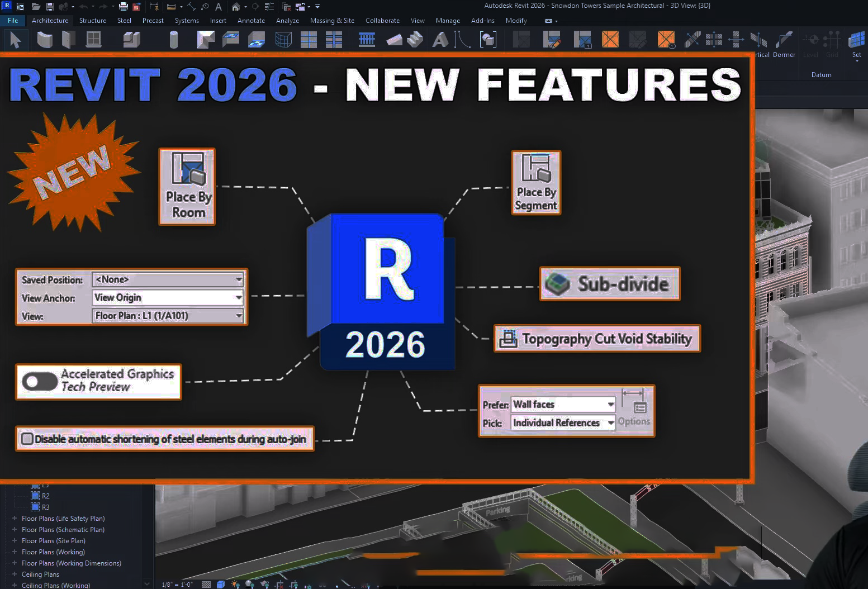868x589 pixels.
Task: Click Detail Level icon in view control bar
Action: [x=206, y=585]
